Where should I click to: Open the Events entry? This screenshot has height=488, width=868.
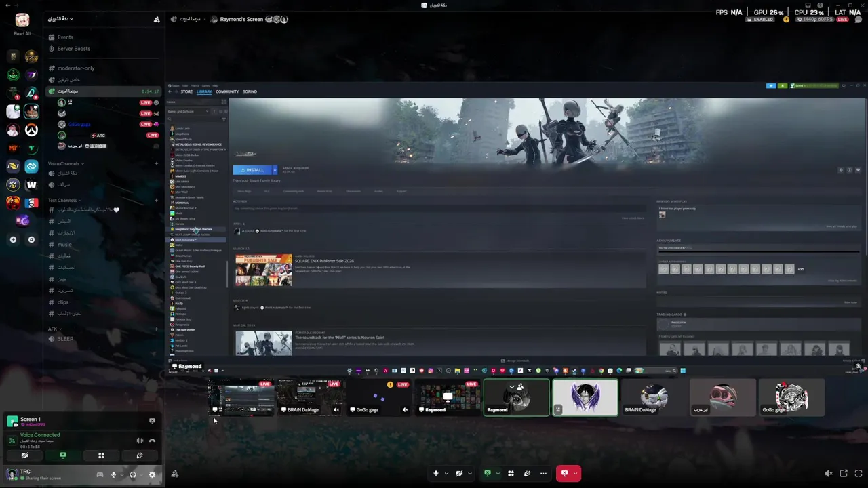tap(65, 37)
